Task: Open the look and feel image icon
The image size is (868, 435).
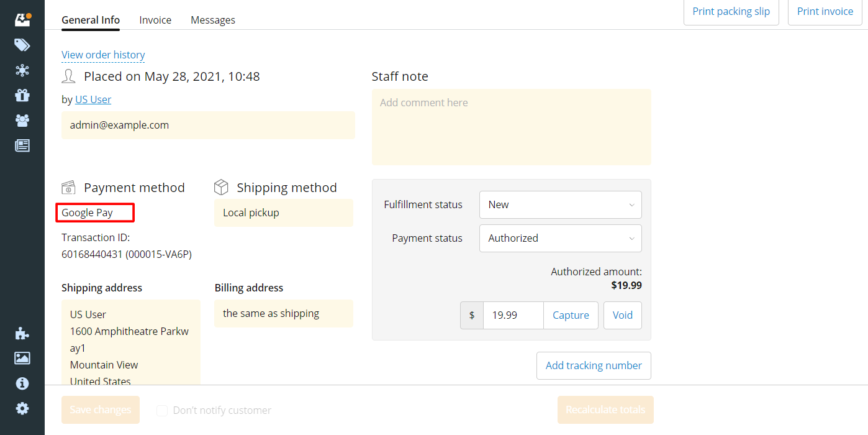Action: [22, 358]
